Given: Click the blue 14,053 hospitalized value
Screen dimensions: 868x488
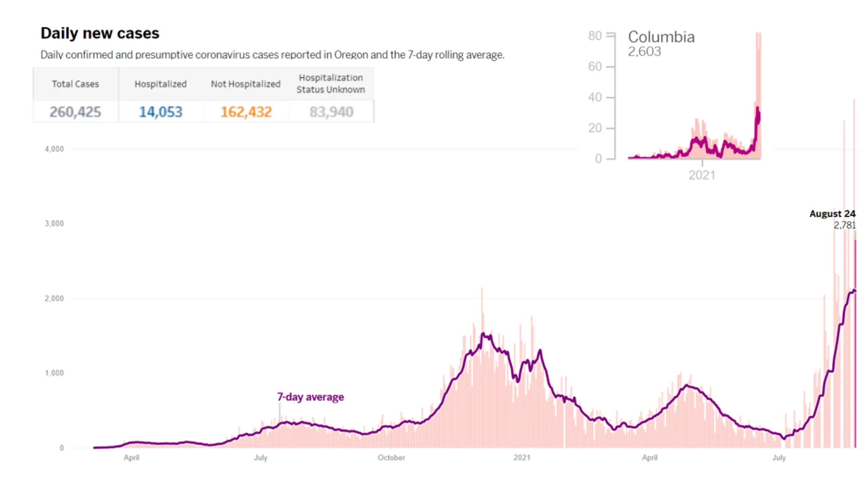Looking at the screenshot, I should pos(161,112).
